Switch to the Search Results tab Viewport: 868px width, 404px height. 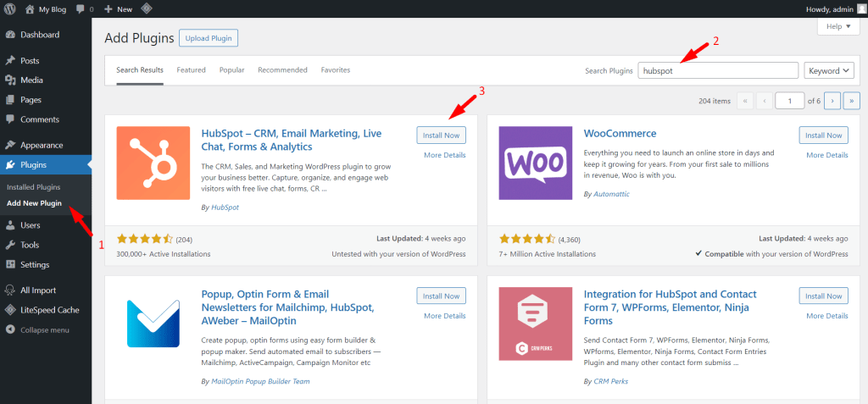click(x=140, y=70)
